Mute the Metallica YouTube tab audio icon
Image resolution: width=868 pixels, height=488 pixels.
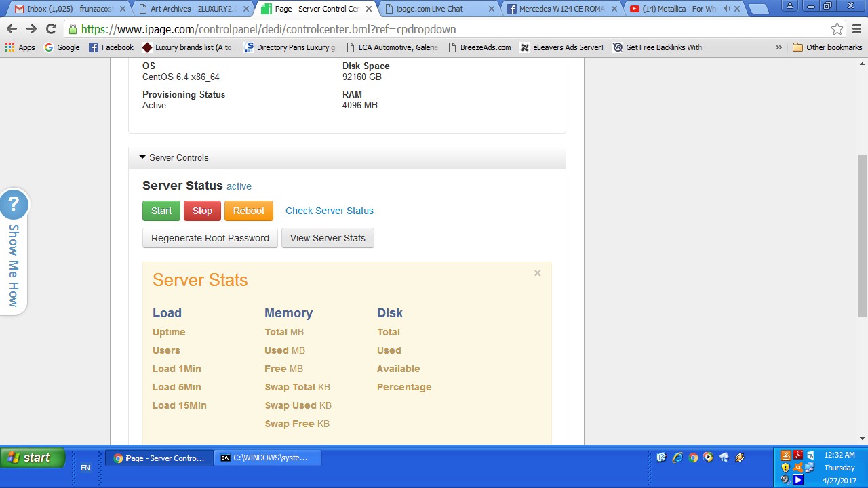726,9
